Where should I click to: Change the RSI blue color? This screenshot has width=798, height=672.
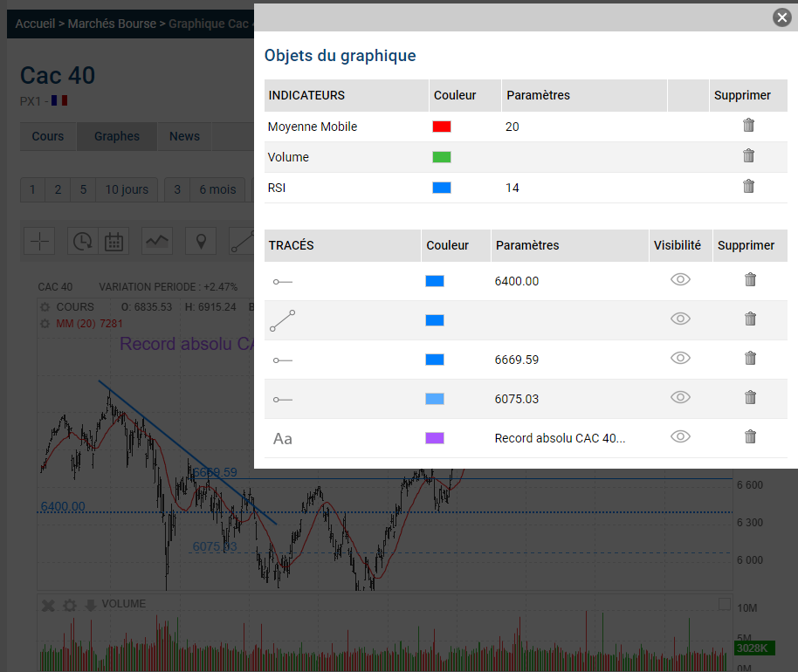(x=441, y=188)
